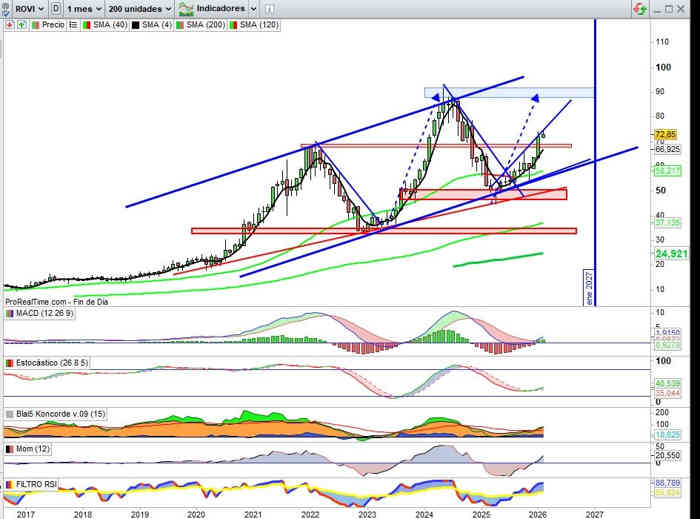Click the FILTRO RSI indicator icon
This screenshot has height=519, width=700.
pyautogui.click(x=9, y=485)
